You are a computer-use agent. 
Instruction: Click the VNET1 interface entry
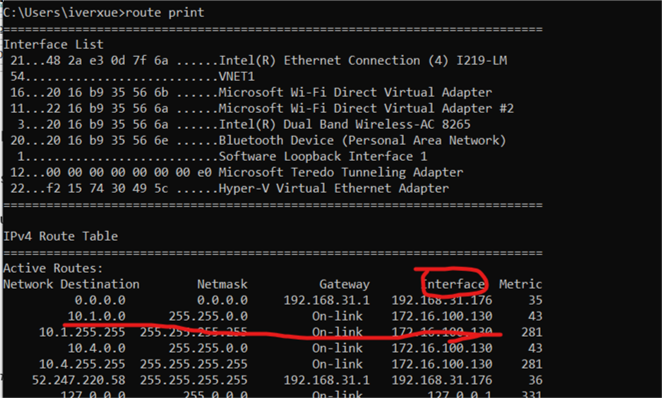pos(132,77)
